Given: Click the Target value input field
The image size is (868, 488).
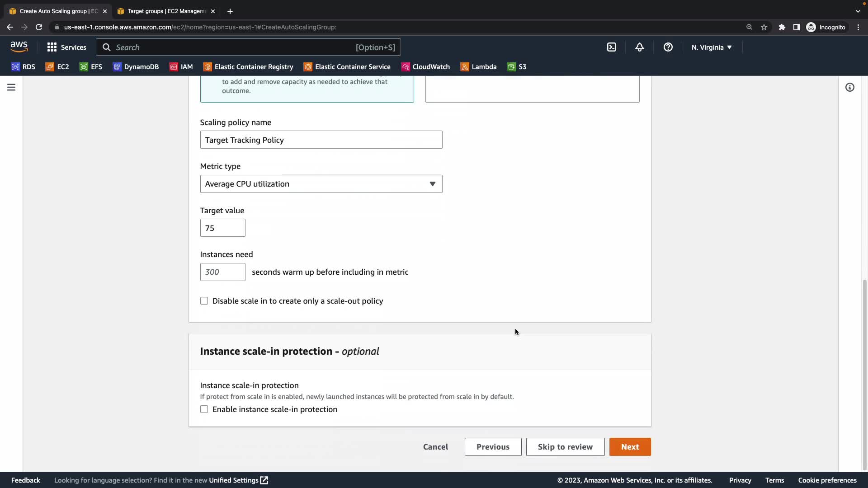Looking at the screenshot, I should click(x=222, y=228).
